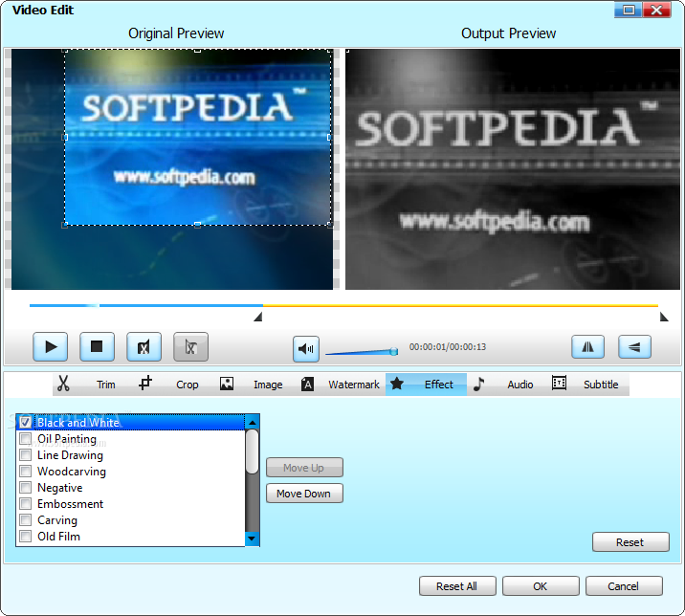Click the Output Preview video pane

513,169
